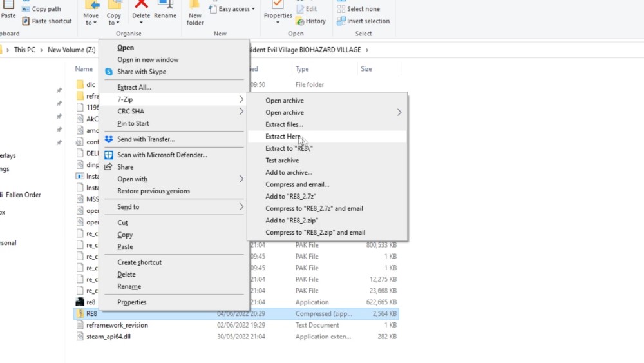Select Extract to "RE8\" option
The image size is (644, 363).
click(x=289, y=148)
